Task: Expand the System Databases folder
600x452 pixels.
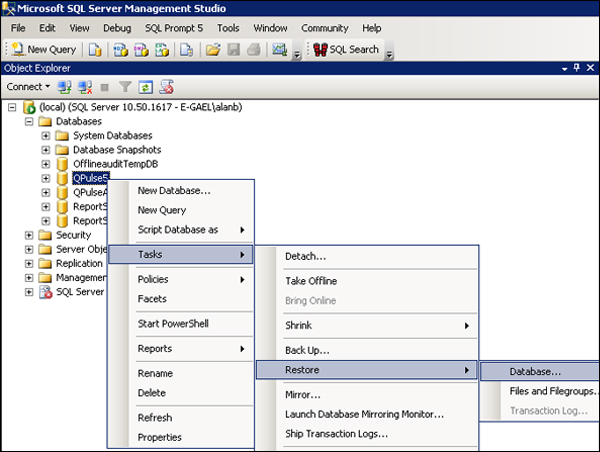Action: pyautogui.click(x=46, y=136)
